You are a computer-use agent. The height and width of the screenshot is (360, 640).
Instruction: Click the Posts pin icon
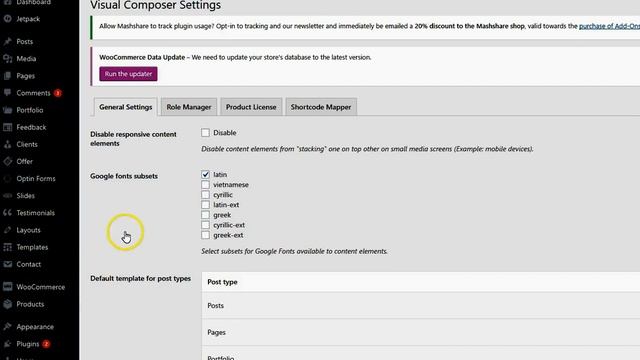click(x=7, y=42)
